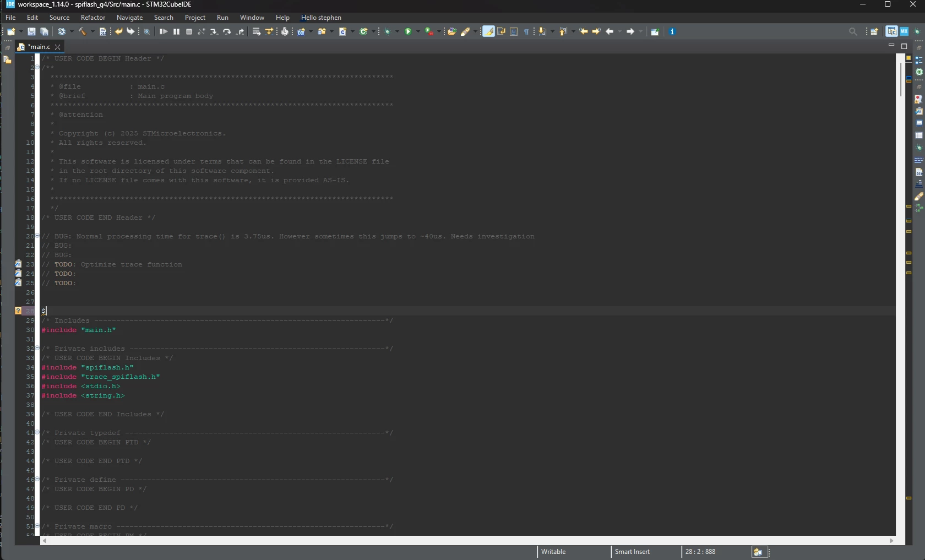This screenshot has height=560, width=925.
Task: Click the blue Information Center icon
Action: pyautogui.click(x=672, y=32)
